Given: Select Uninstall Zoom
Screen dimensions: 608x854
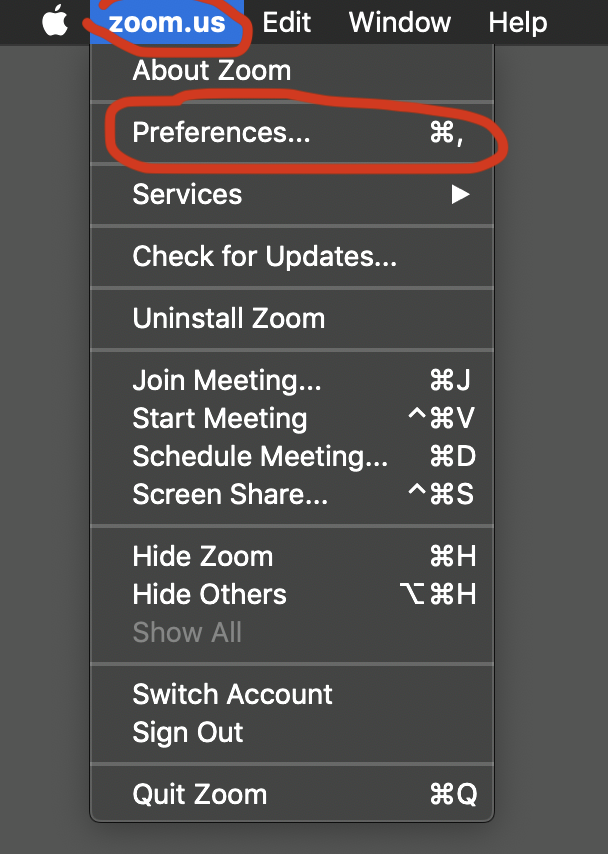Looking at the screenshot, I should [229, 319].
